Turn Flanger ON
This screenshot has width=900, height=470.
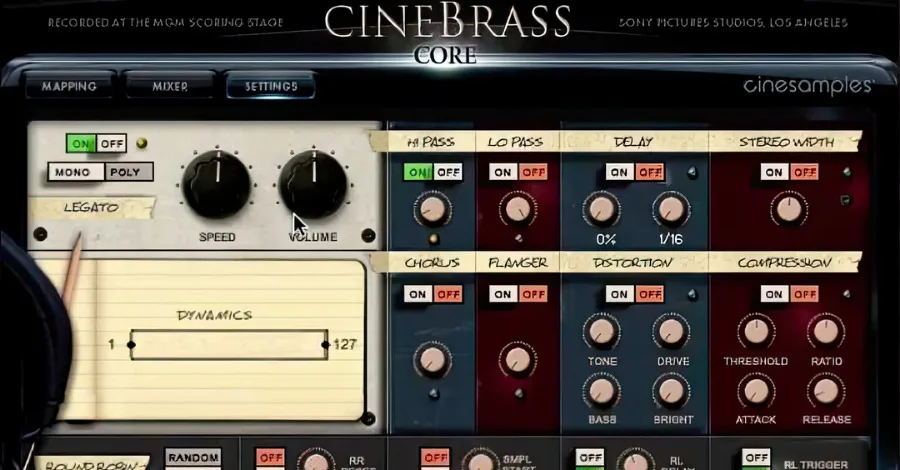(x=503, y=294)
